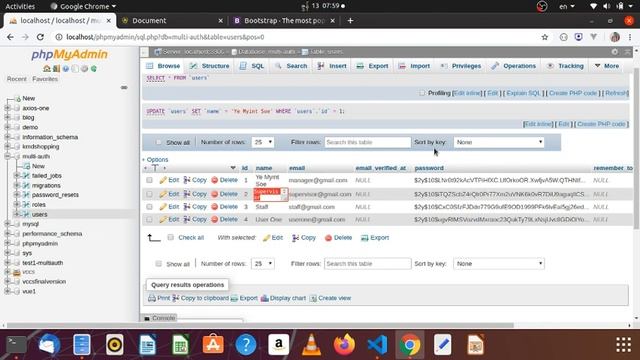
Task: Toggle bottom Show all checkbox
Action: point(158,264)
